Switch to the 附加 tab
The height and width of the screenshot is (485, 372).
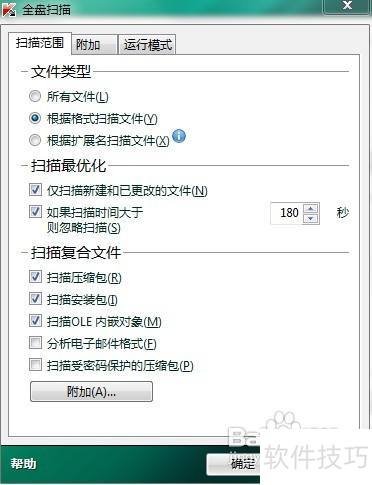point(94,44)
